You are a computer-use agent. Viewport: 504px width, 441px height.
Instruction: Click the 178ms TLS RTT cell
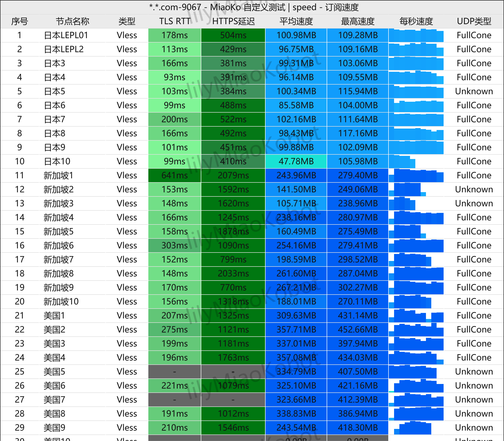(175, 36)
